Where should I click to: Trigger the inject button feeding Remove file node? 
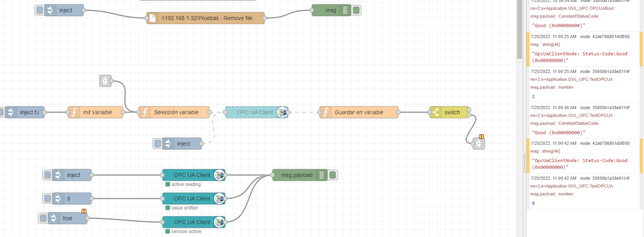[x=40, y=10]
